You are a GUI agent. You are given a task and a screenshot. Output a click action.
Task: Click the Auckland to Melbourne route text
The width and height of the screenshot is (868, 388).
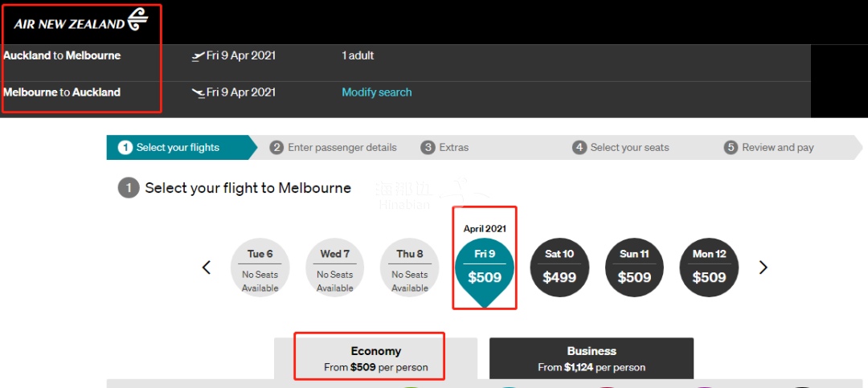pos(62,56)
